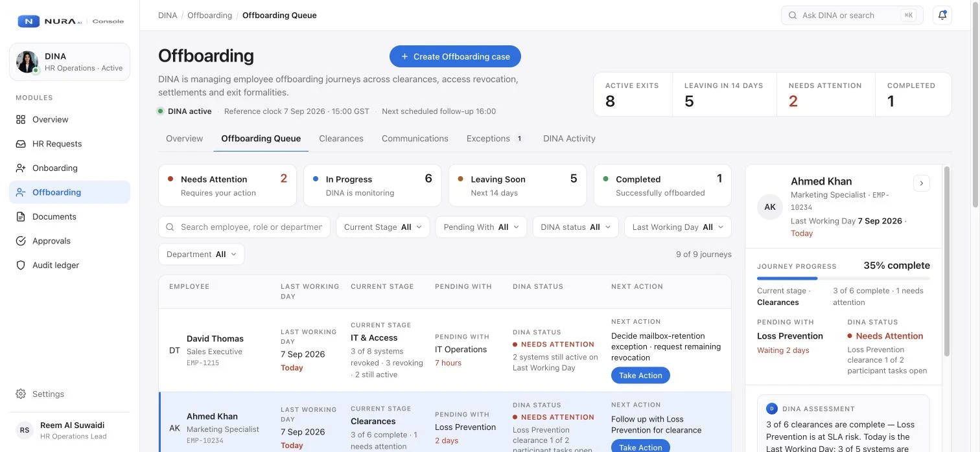Open the Communications tab
The height and width of the screenshot is (452, 980).
pos(415,139)
